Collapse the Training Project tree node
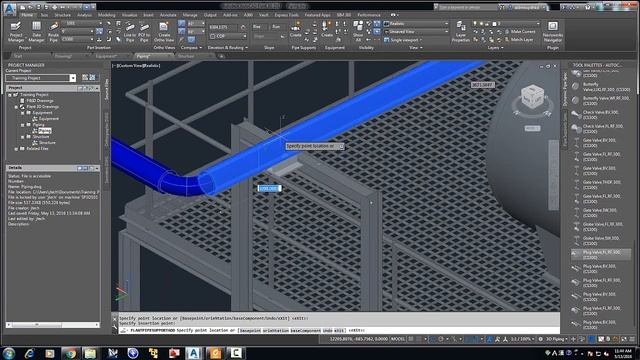Image resolution: width=640 pixels, height=360 pixels. (x=10, y=95)
